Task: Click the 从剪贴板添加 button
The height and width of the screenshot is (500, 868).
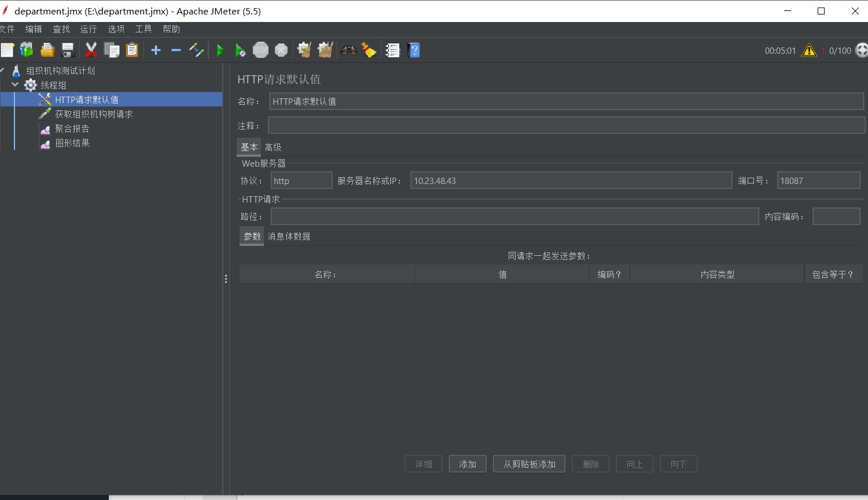Action: pyautogui.click(x=529, y=464)
